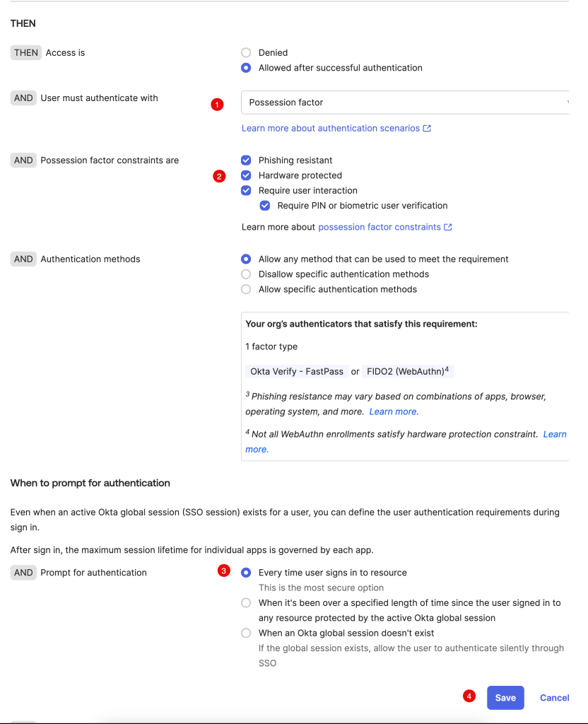
Task: Click the Cancel link
Action: (x=554, y=698)
